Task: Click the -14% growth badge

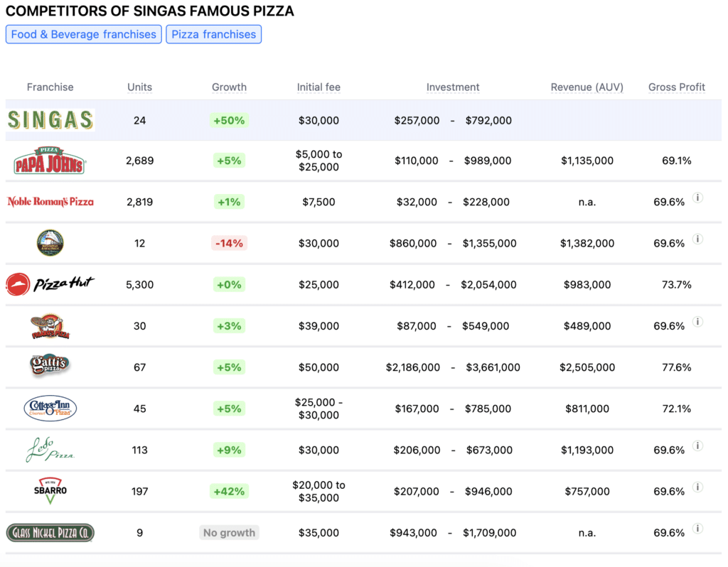Action: [x=229, y=243]
